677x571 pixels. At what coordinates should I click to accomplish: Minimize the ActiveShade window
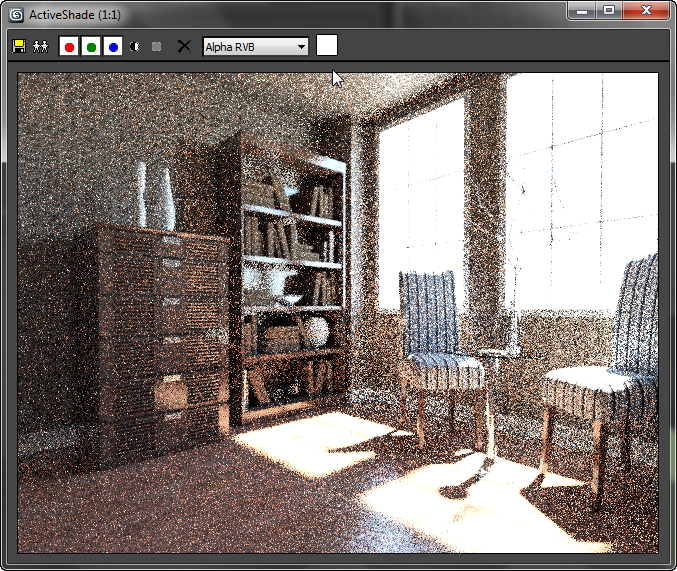[x=582, y=11]
